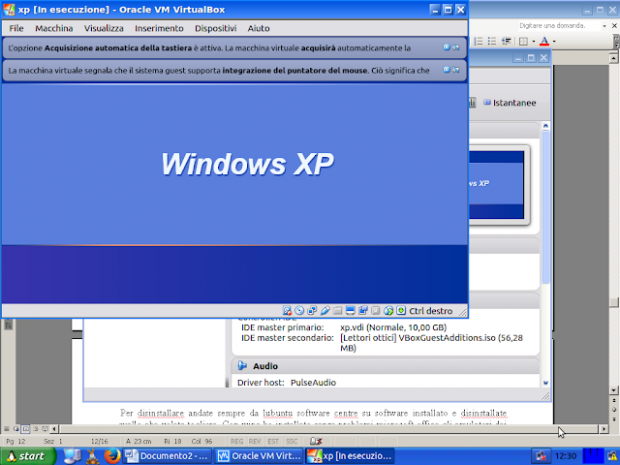Open the Inserimento menu
The image size is (620, 465).
pyautogui.click(x=158, y=29)
